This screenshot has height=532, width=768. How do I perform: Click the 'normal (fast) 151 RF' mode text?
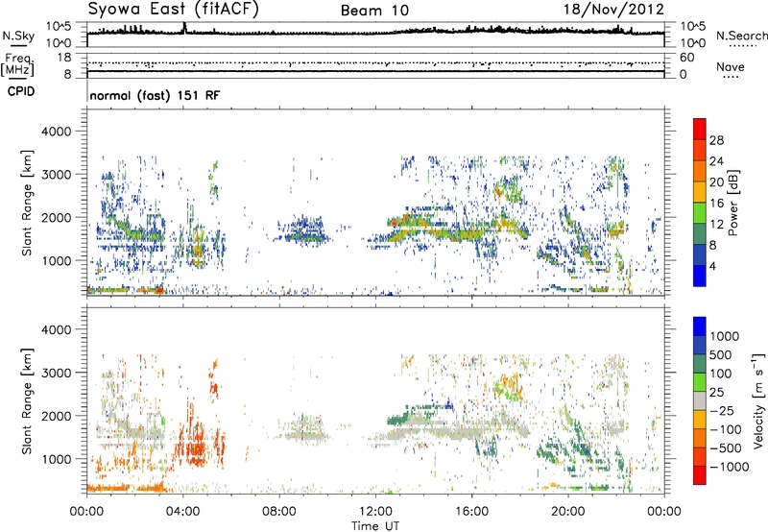click(x=155, y=95)
